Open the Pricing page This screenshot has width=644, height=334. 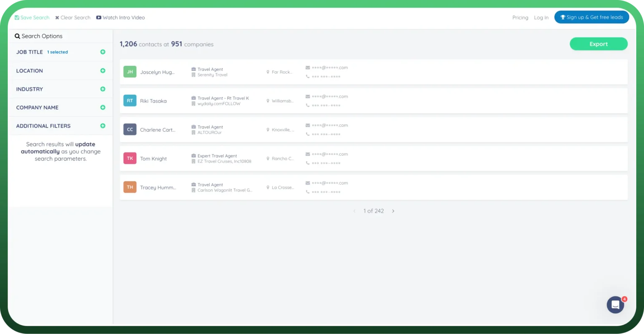[x=520, y=18]
